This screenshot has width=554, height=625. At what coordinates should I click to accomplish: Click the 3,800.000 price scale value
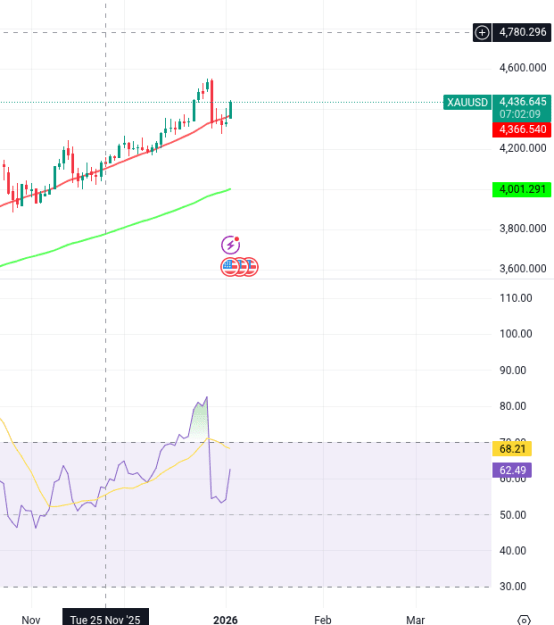click(523, 228)
